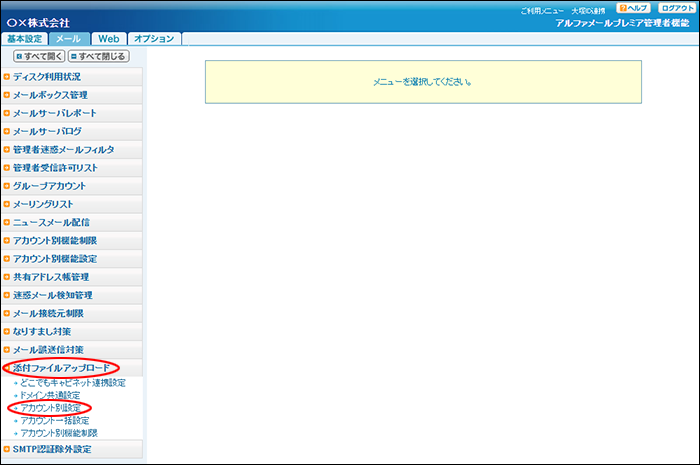700x465 pixels.
Task: Switch to the 基本設定 tab
Action: point(25,39)
